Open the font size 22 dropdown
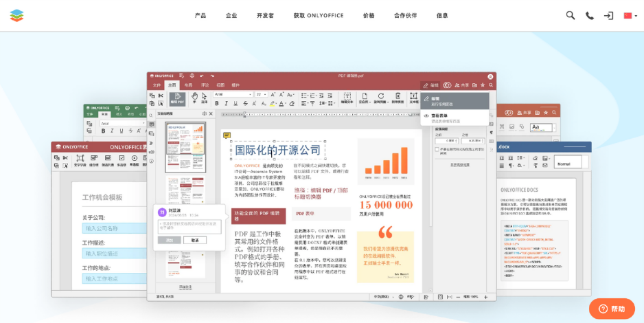 coord(262,95)
